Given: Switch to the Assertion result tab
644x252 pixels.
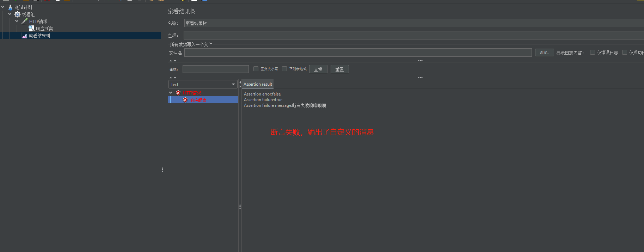Looking at the screenshot, I should point(258,84).
